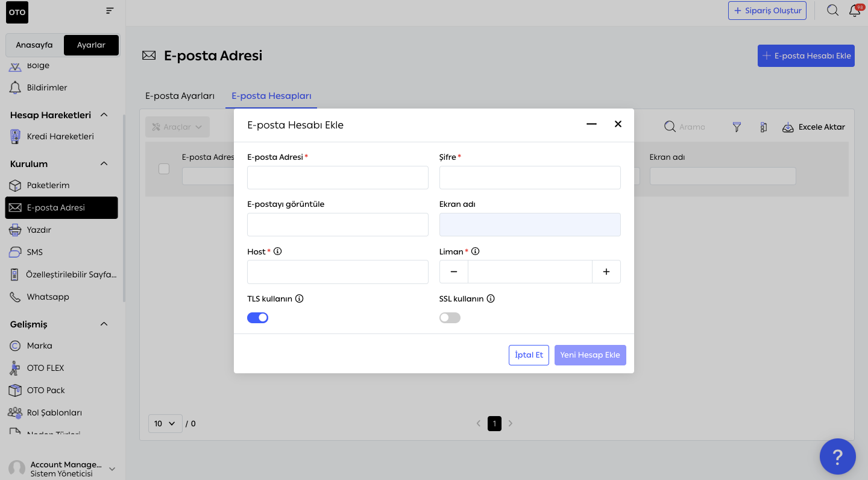The width and height of the screenshot is (868, 480).
Task: Focus the Ekran adı field in dialog
Action: tap(530, 224)
